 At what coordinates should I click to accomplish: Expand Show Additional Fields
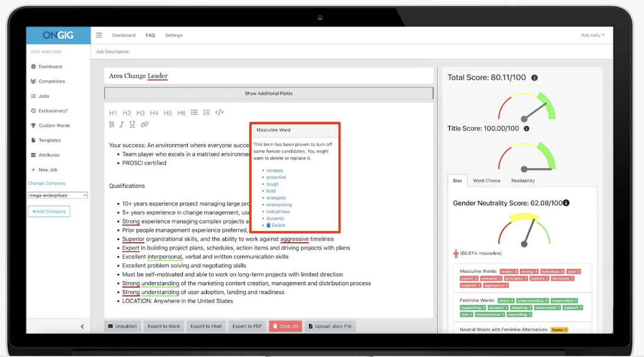coord(269,94)
